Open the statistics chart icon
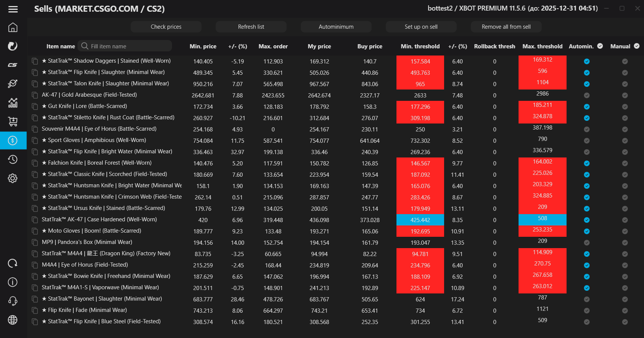Viewport: 644px width, 338px height. tap(13, 103)
